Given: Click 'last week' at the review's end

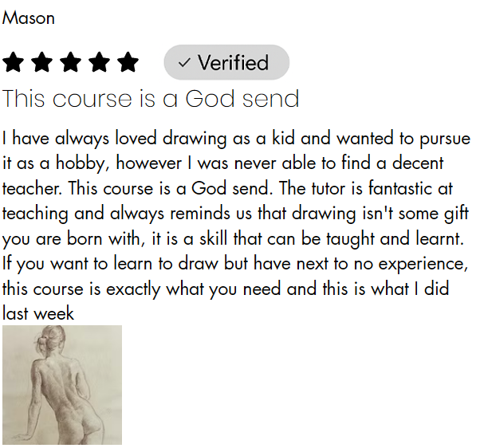Looking at the screenshot, I should coord(38,313).
